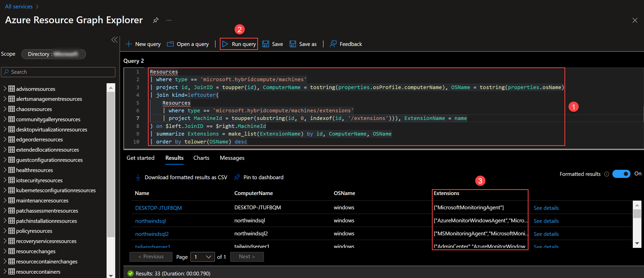The height and width of the screenshot is (278, 644).
Task: Sort results by the OSName column header
Action: [344, 193]
